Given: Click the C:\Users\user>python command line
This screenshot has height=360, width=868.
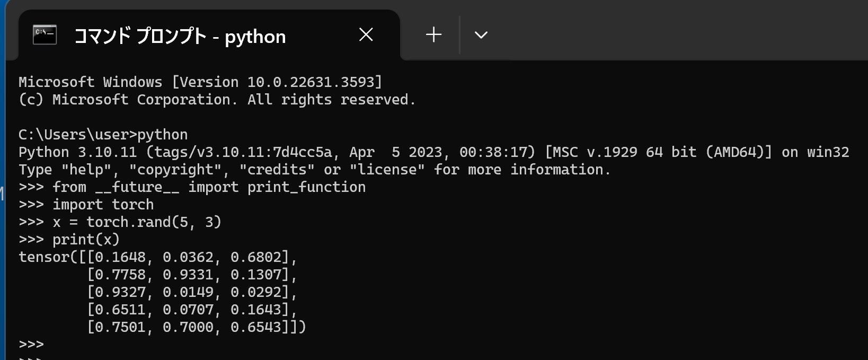Looking at the screenshot, I should click(x=103, y=135).
